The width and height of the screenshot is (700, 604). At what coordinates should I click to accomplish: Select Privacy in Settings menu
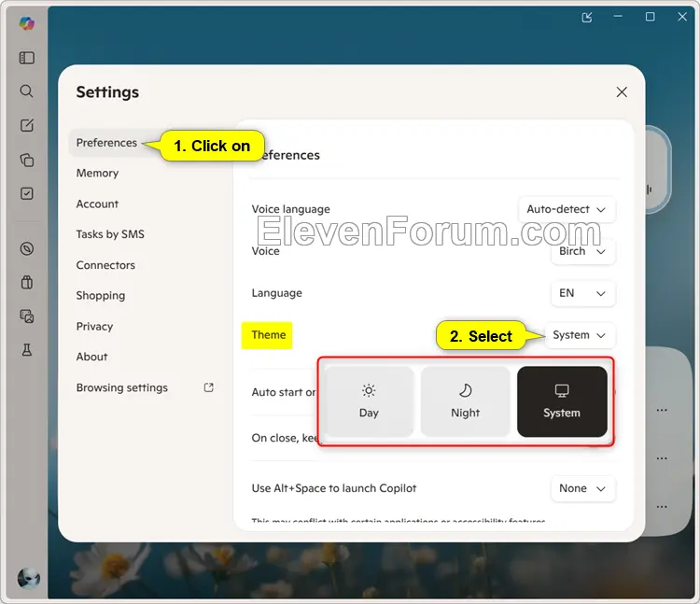[x=94, y=327]
